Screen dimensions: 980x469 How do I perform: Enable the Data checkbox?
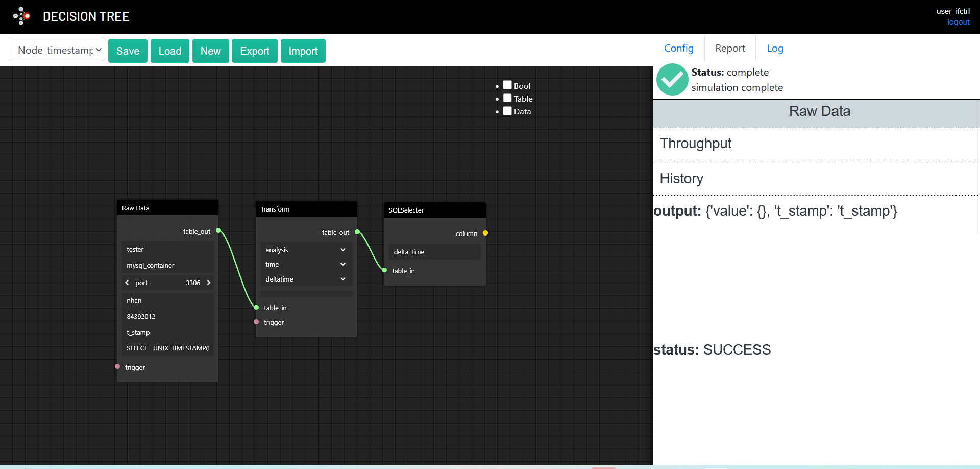(x=507, y=110)
